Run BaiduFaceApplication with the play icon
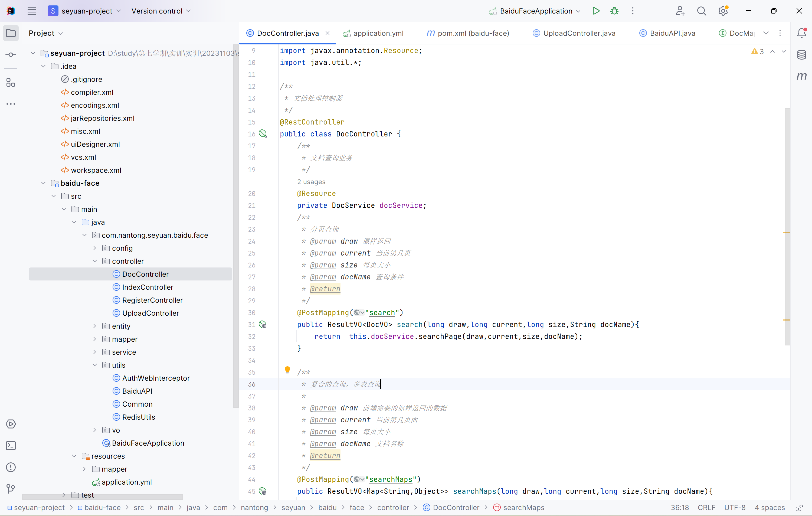The height and width of the screenshot is (516, 812). coord(596,11)
